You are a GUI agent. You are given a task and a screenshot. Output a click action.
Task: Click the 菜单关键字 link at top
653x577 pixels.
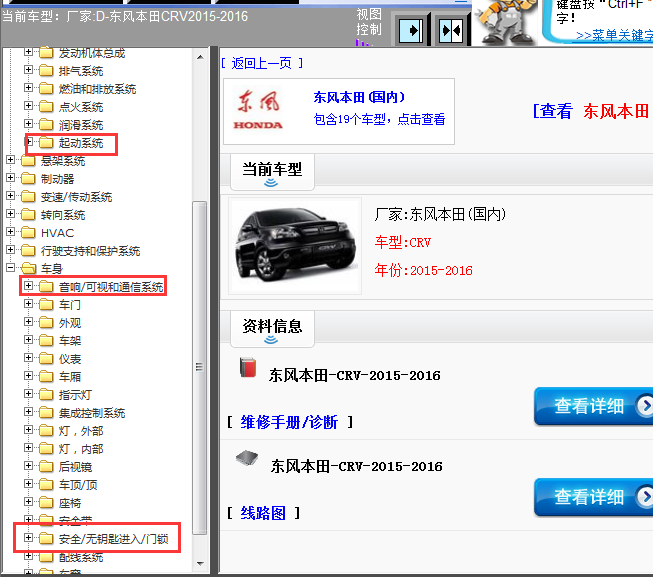coord(614,36)
